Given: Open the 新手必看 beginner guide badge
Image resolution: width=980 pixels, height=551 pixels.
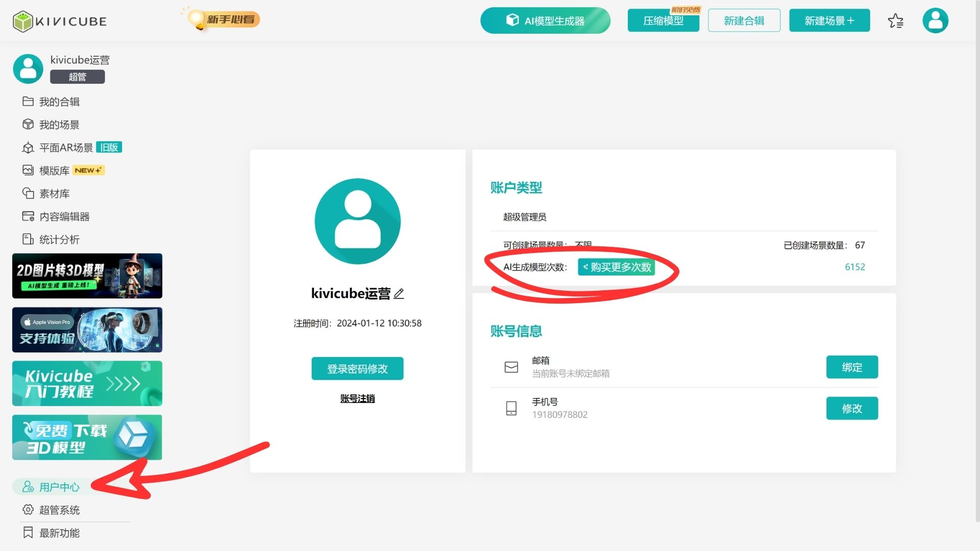Looking at the screenshot, I should pyautogui.click(x=220, y=19).
